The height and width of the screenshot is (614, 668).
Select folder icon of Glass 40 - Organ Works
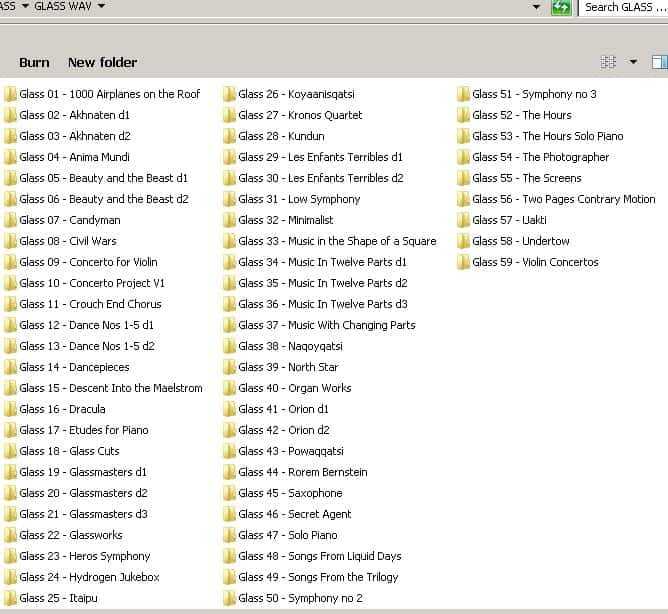pos(229,388)
